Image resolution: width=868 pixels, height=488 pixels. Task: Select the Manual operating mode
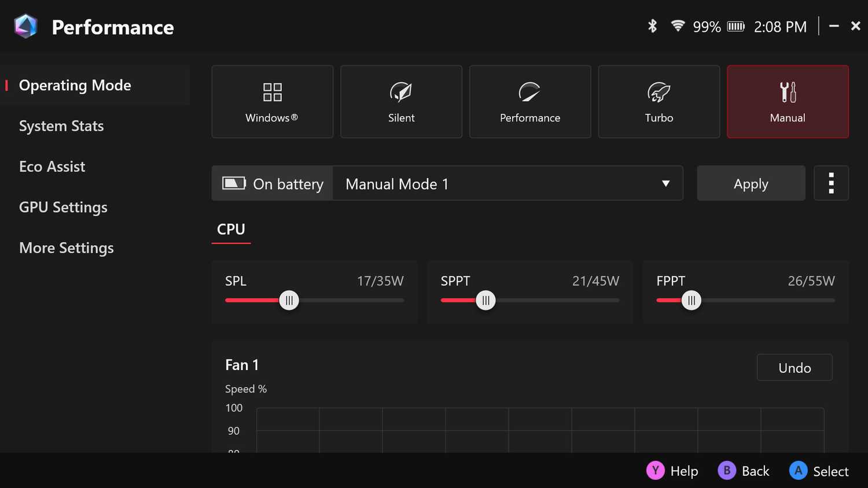[787, 101]
